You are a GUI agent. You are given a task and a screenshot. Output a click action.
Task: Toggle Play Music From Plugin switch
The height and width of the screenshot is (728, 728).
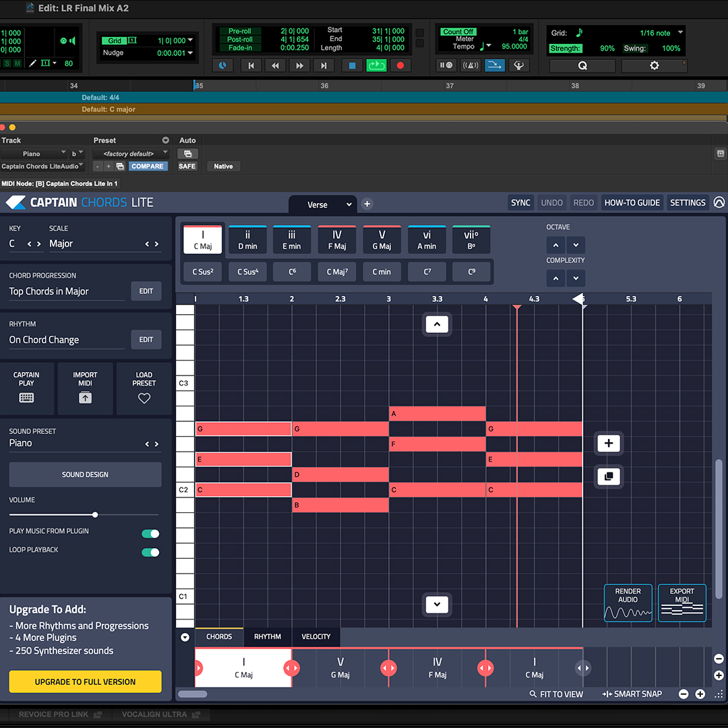[150, 534]
